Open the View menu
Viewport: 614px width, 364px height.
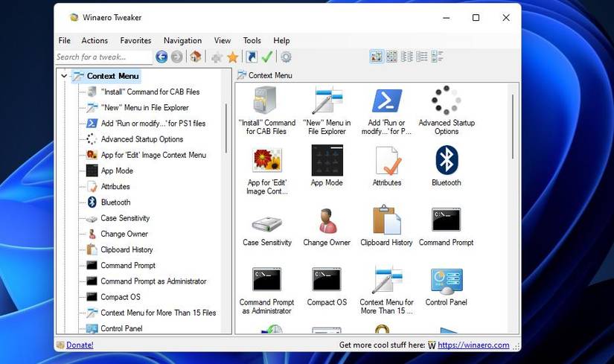222,40
